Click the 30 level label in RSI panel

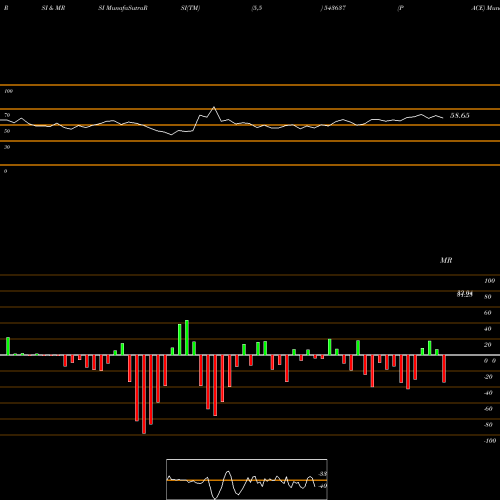(7, 147)
